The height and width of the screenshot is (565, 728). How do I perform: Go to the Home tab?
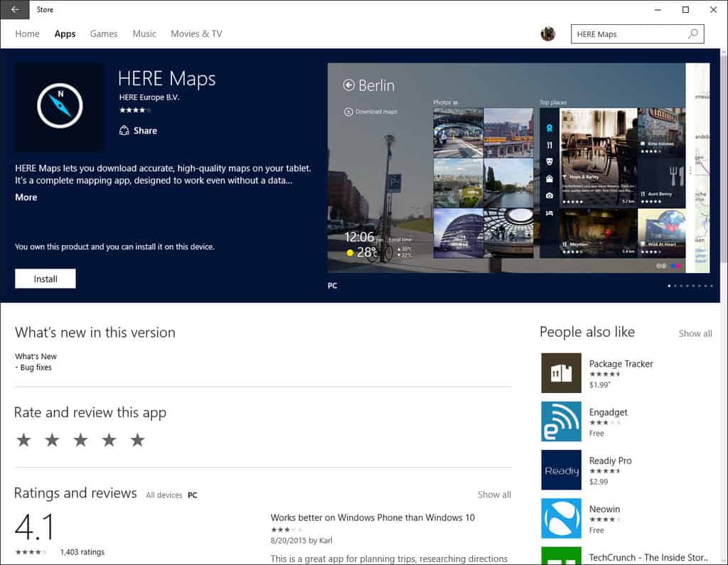click(x=27, y=34)
